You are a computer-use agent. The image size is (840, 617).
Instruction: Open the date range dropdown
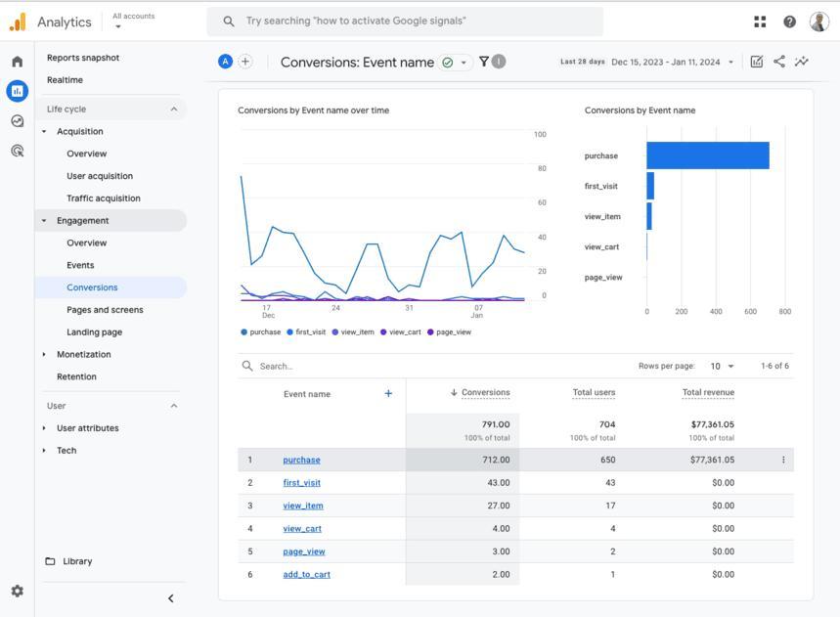click(x=674, y=63)
